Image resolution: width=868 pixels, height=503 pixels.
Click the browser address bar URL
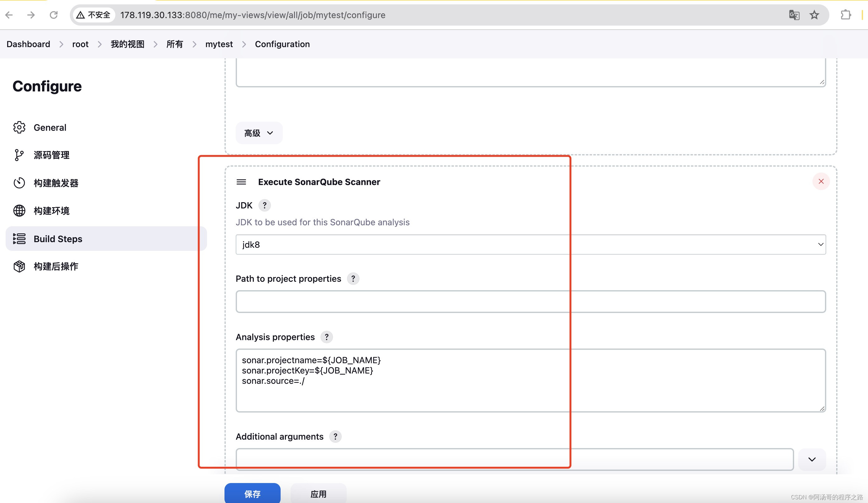tap(253, 15)
